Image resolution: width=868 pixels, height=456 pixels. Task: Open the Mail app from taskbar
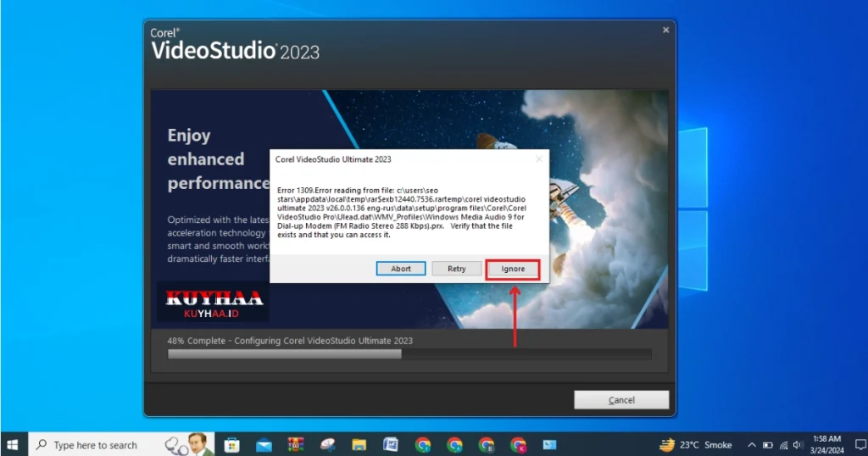pos(264,445)
